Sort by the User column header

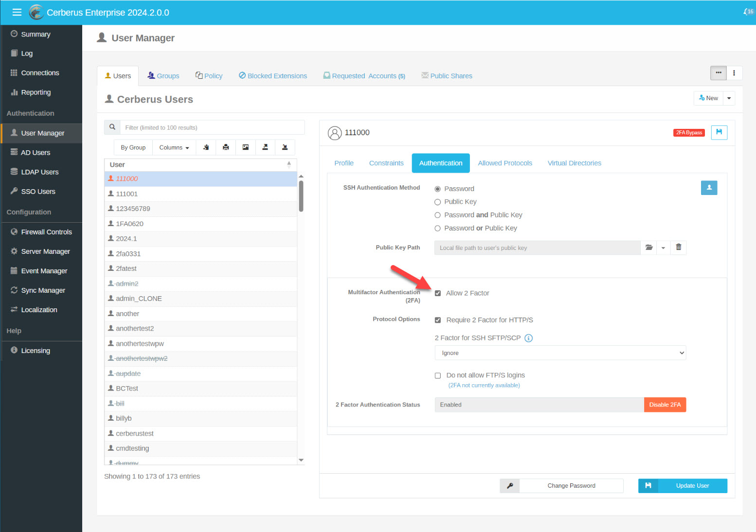(x=200, y=165)
